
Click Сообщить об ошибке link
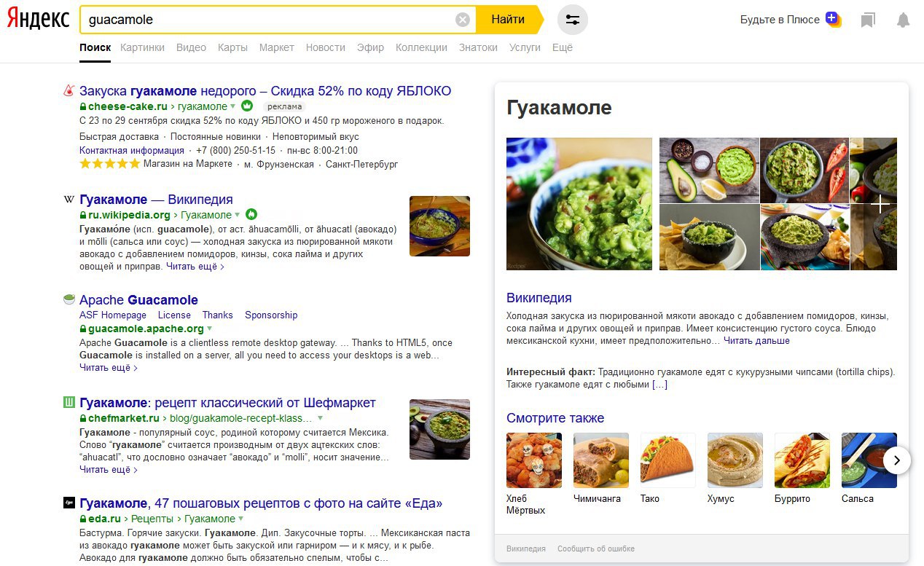pyautogui.click(x=596, y=549)
